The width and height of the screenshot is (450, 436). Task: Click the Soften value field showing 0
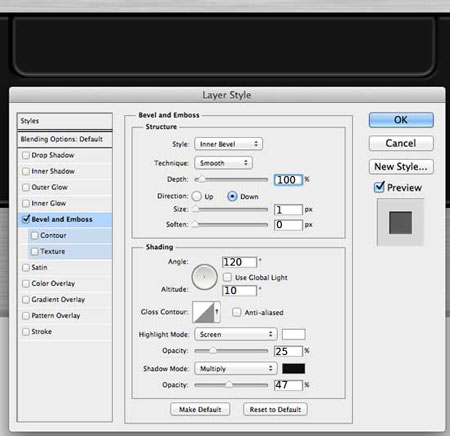pyautogui.click(x=288, y=225)
